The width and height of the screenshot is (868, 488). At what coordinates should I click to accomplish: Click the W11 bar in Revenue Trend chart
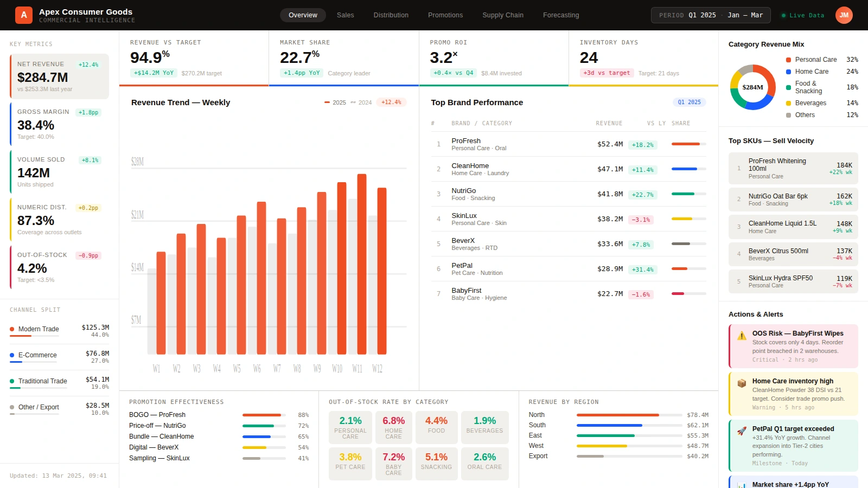358,266
